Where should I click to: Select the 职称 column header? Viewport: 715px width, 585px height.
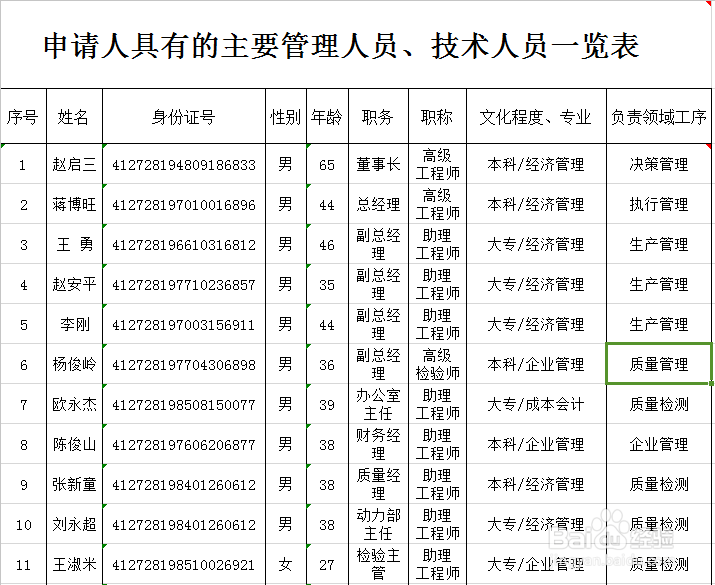tap(437, 116)
